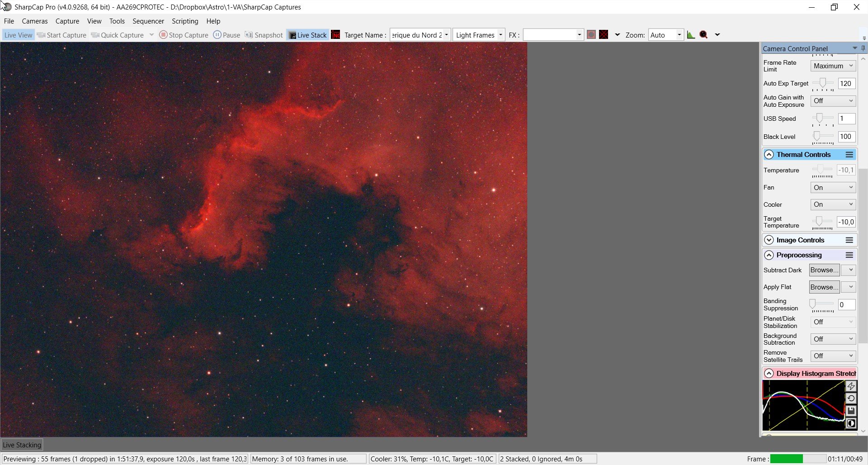This screenshot has height=465, width=868.
Task: Save the histogram stretch with floppy icon
Action: click(851, 411)
